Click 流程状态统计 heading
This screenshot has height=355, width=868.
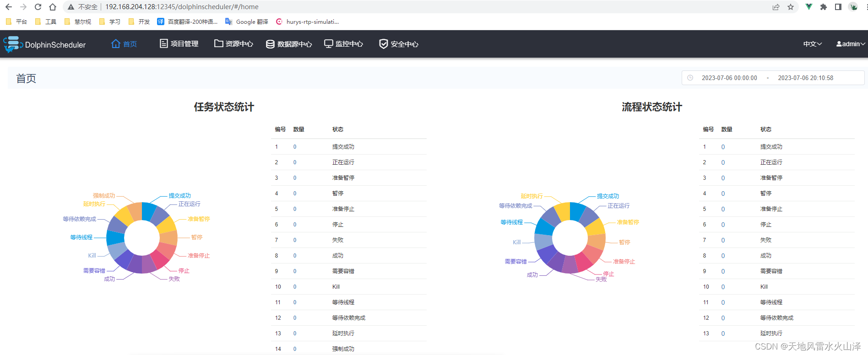click(652, 107)
